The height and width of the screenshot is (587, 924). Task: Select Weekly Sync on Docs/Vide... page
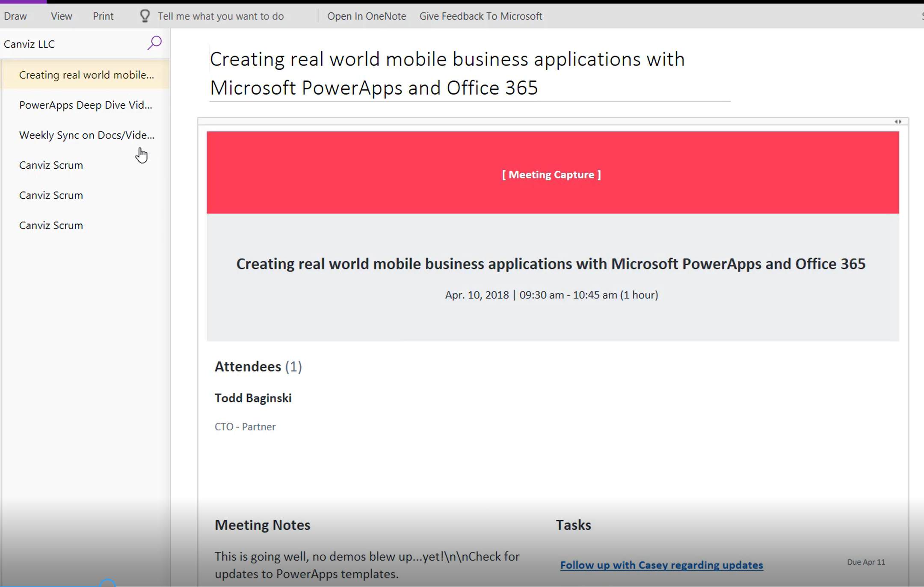pos(87,135)
